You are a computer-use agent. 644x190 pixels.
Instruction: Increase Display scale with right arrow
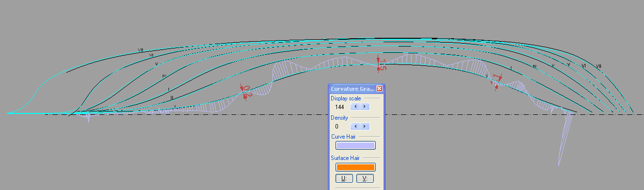[365, 107]
